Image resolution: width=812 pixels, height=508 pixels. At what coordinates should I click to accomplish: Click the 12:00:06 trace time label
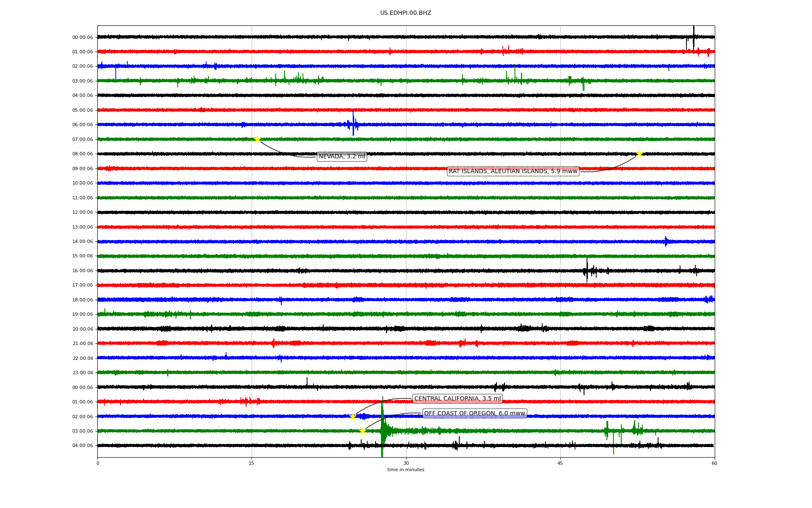tap(82, 213)
